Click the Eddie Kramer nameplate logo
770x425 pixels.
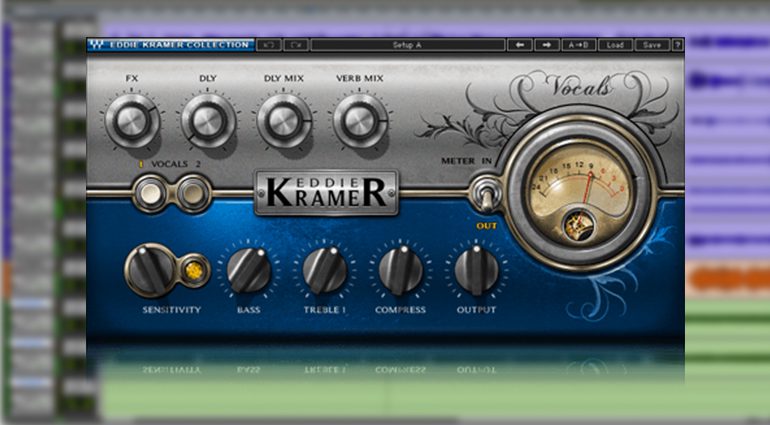pyautogui.click(x=327, y=193)
